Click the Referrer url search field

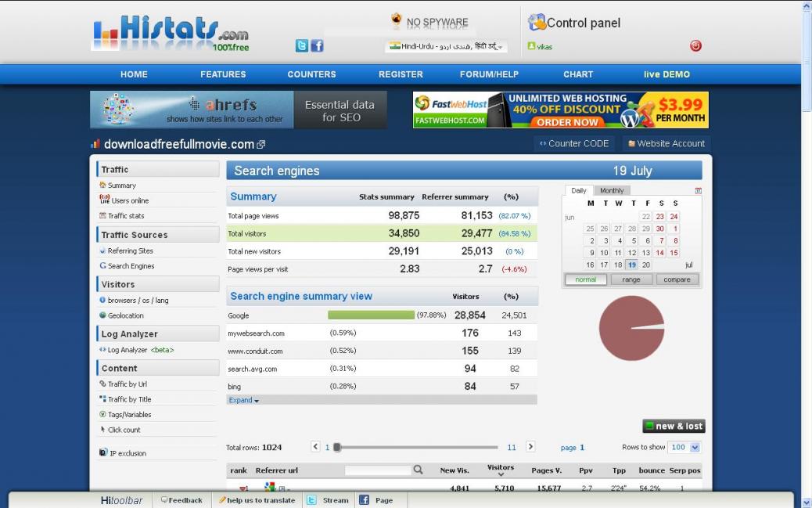(378, 470)
